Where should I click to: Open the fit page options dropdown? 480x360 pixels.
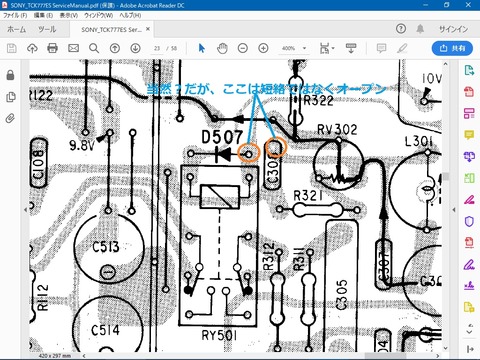(x=327, y=48)
